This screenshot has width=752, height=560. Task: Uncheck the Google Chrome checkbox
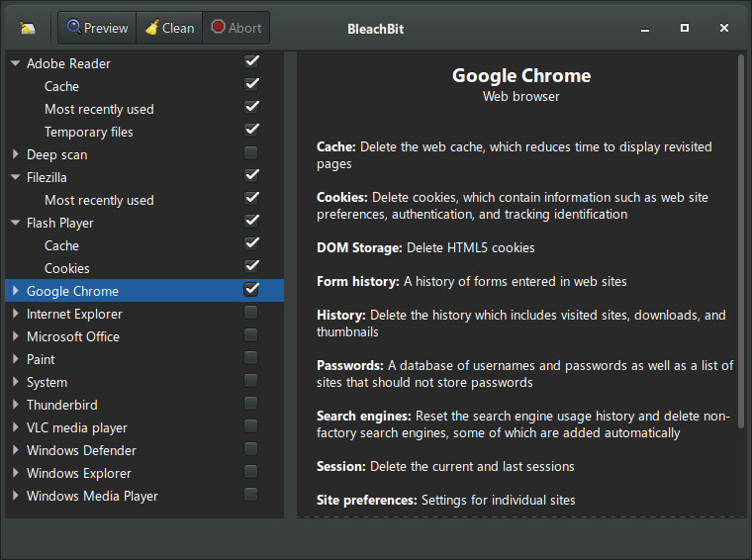point(251,289)
